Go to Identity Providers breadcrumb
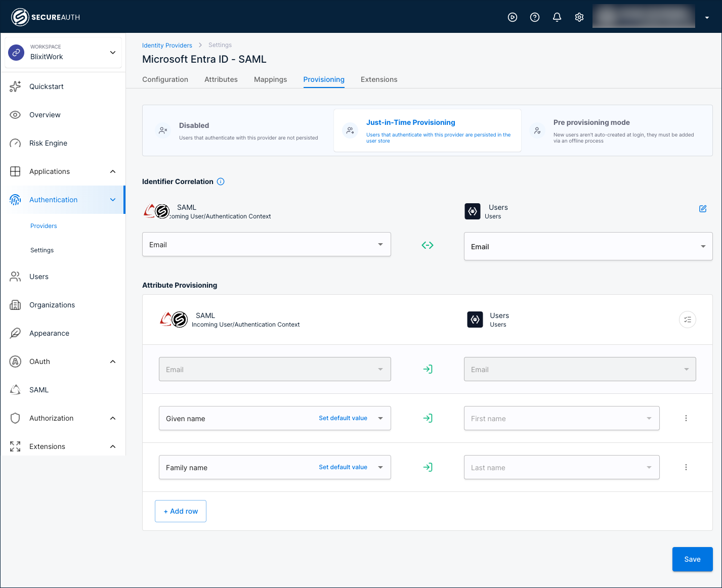 (167, 45)
